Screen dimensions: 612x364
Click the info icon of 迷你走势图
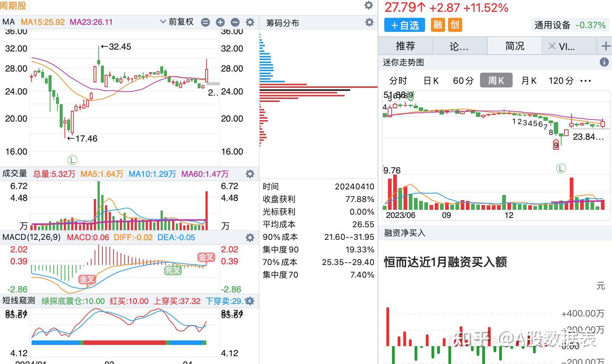click(x=604, y=62)
